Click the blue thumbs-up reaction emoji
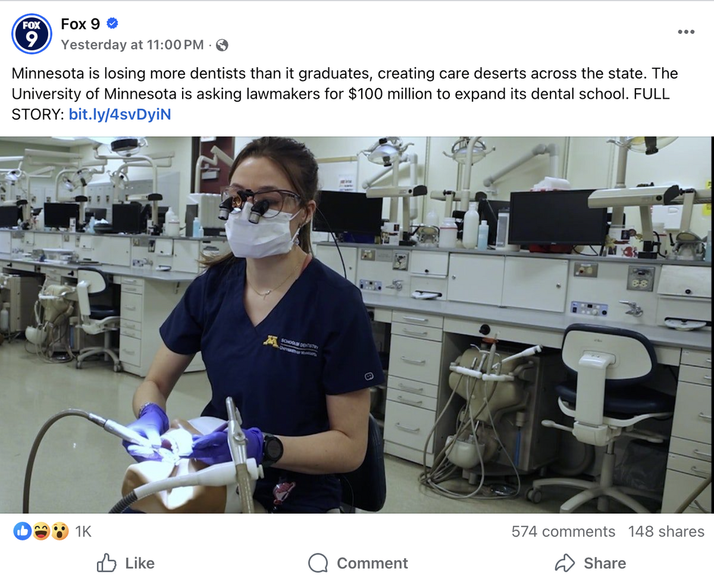Screen dimensions: 714x588 (22, 531)
